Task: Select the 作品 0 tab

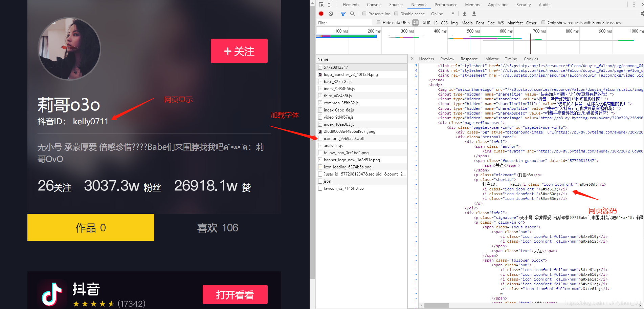Action: pyautogui.click(x=91, y=227)
